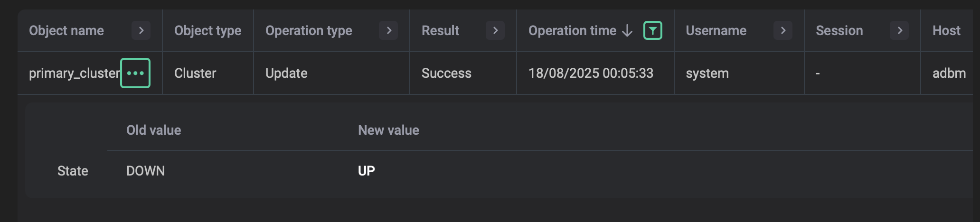
Task: Click the Object type column header
Action: [207, 31]
